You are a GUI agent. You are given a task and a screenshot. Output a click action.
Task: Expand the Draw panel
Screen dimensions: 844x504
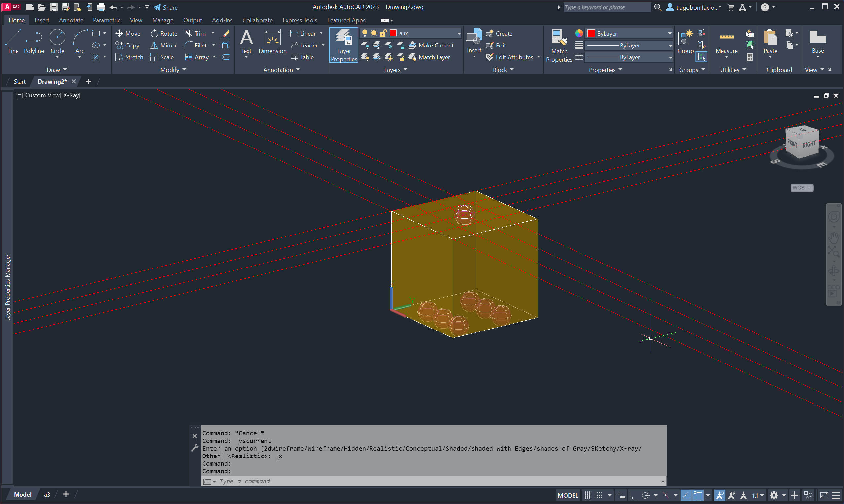click(x=56, y=70)
